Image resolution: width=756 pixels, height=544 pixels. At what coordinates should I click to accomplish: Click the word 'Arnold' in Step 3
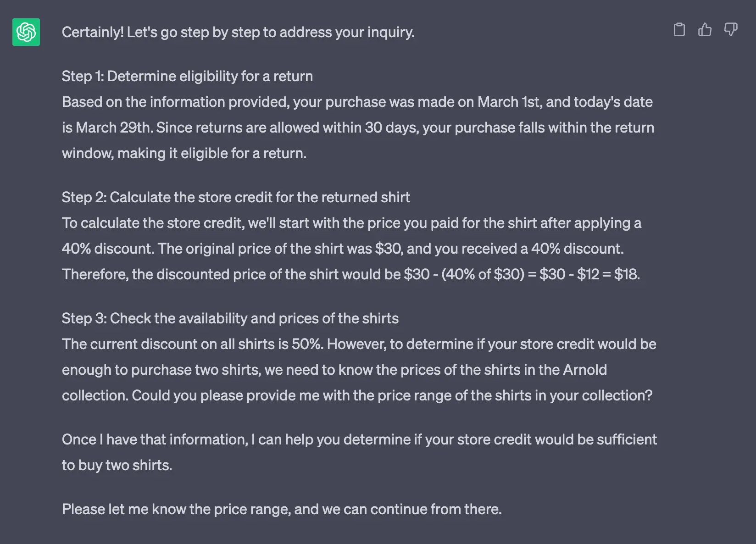[585, 370]
